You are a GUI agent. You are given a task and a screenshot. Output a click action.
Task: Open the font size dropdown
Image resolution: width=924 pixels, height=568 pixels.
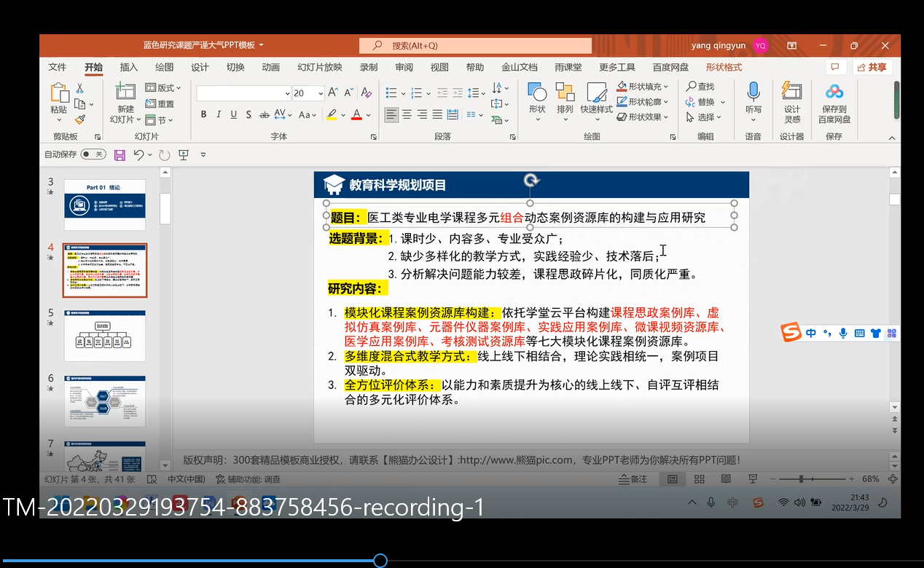click(x=319, y=93)
